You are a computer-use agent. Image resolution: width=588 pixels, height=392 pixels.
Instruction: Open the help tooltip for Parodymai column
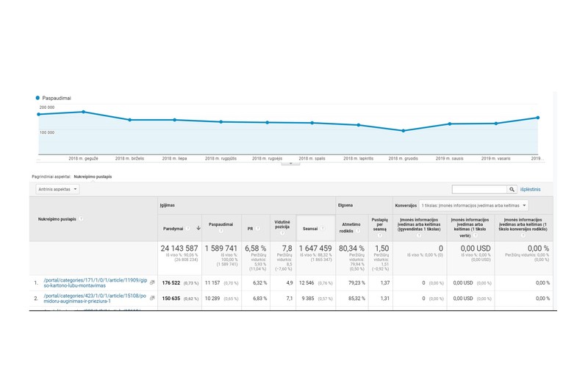pyautogui.click(x=187, y=229)
